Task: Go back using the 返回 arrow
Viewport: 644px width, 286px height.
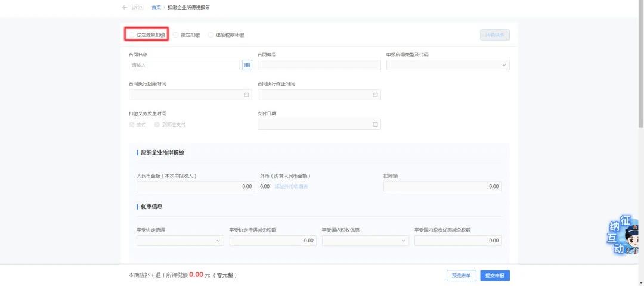Action: tap(125, 7)
